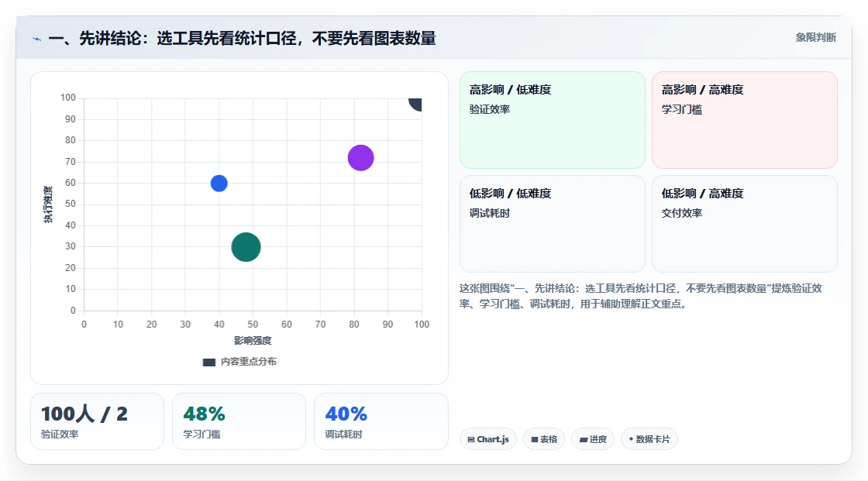Click the blue lightning icon beside the heading
868x481 pixels.
coord(37,40)
